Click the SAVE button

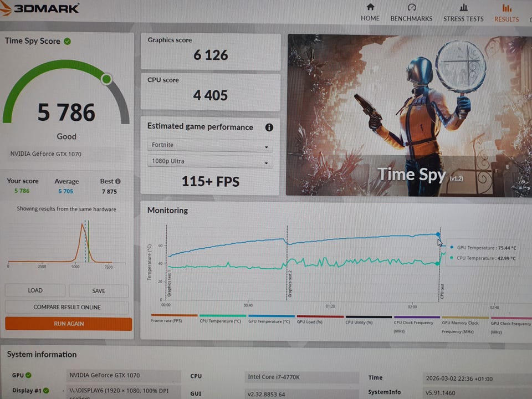99,291
